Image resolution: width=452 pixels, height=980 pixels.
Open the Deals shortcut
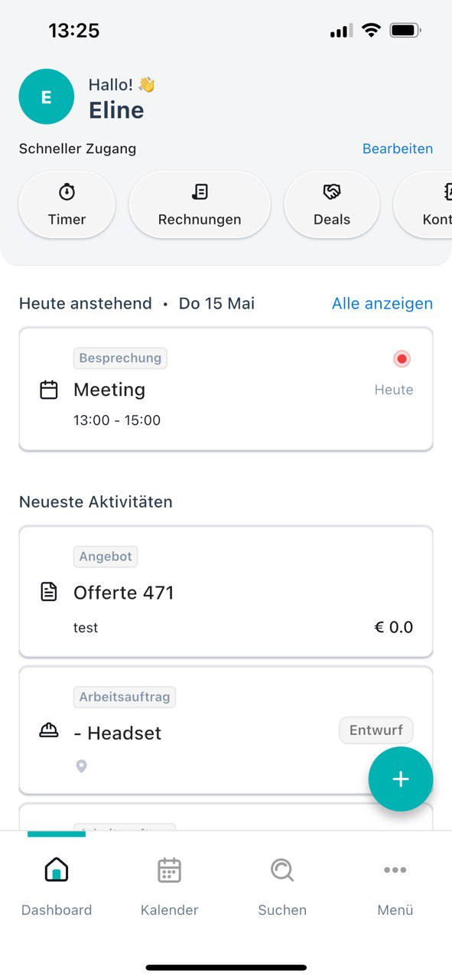(x=332, y=205)
